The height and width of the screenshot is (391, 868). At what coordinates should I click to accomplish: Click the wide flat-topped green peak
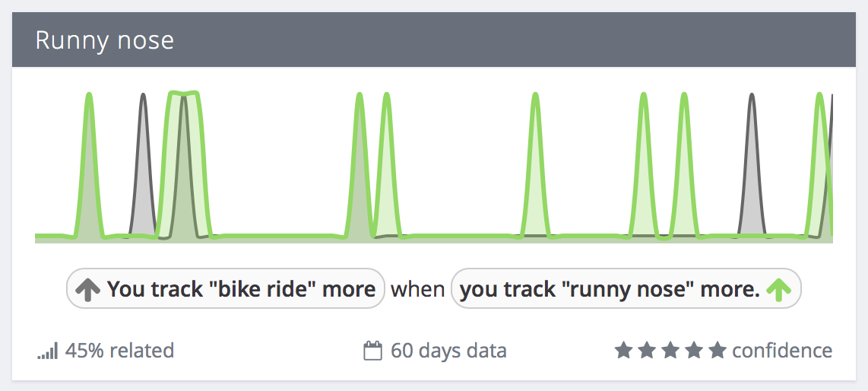point(184,165)
